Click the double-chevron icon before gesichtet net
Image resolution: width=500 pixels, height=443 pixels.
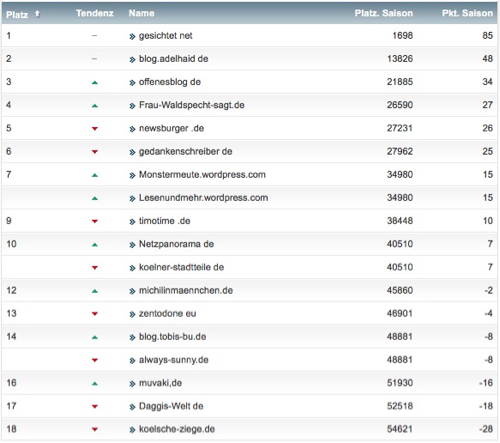click(132, 37)
